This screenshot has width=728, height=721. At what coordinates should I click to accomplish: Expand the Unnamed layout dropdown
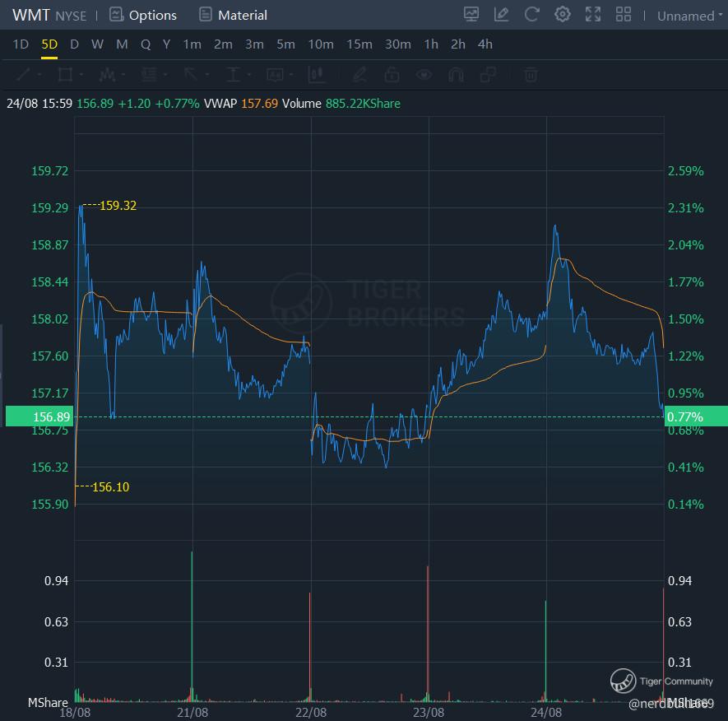click(689, 16)
